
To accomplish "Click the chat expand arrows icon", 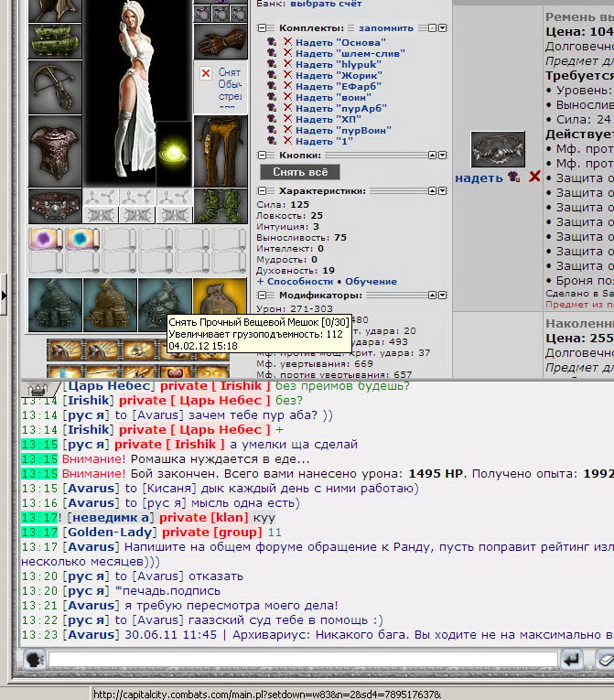I will [x=38, y=390].
